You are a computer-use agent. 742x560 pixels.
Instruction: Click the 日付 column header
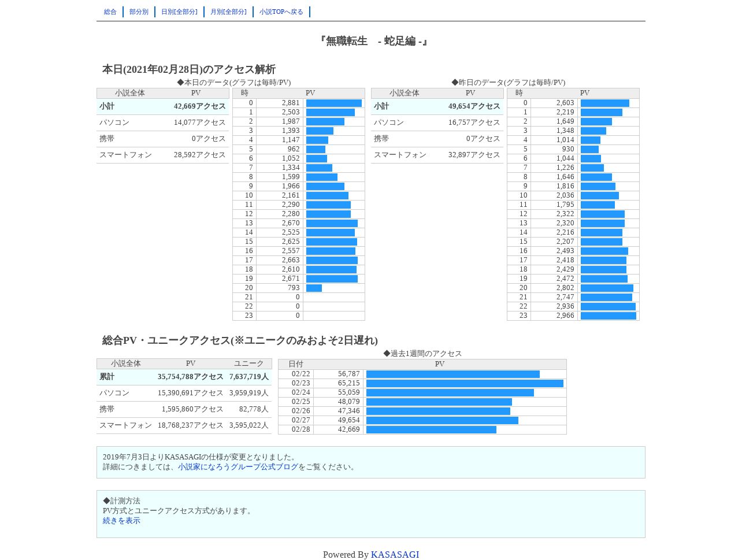coord(296,364)
